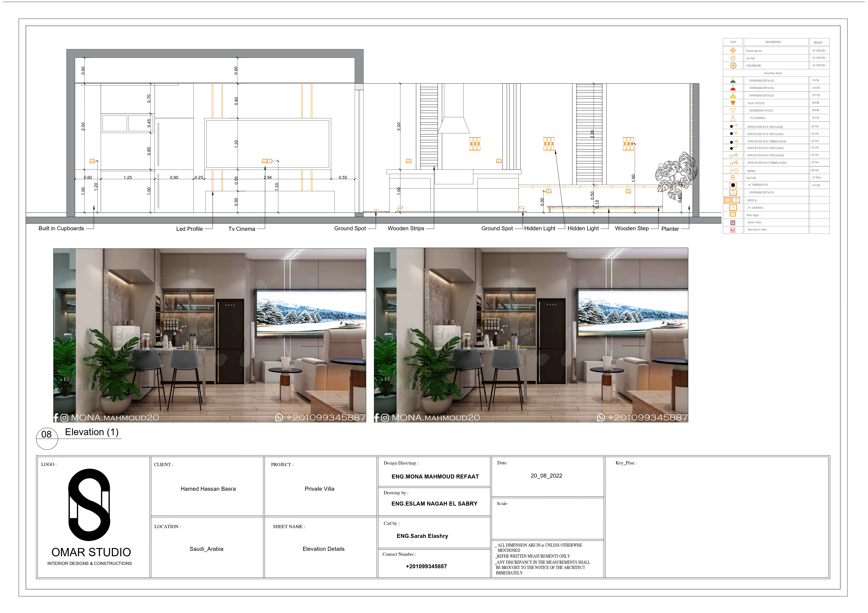Viewport: 868px width, 613px height.
Task: Click the Built in Cupboards callout label
Action: [61, 229]
